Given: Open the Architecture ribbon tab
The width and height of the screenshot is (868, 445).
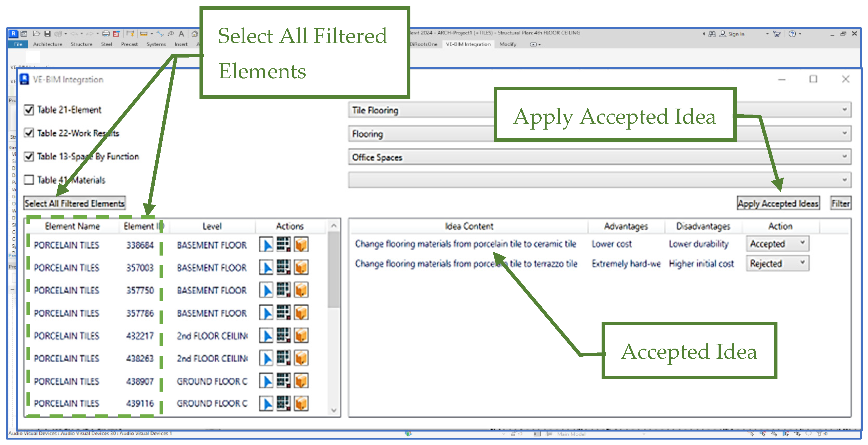Looking at the screenshot, I should point(47,44).
